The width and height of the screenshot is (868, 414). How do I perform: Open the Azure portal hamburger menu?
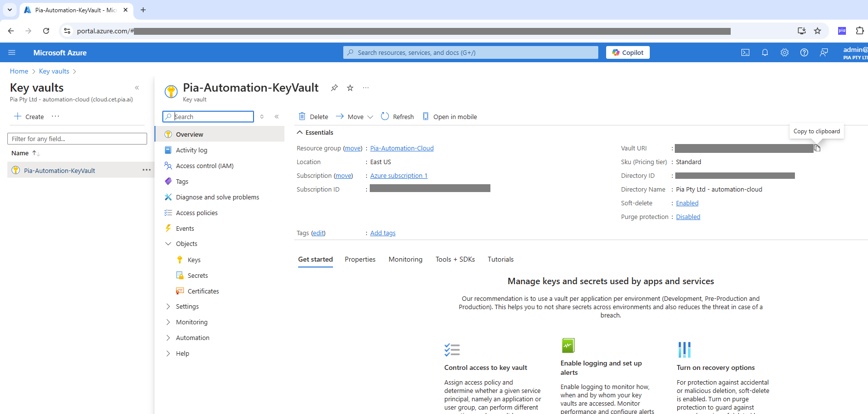click(x=12, y=52)
